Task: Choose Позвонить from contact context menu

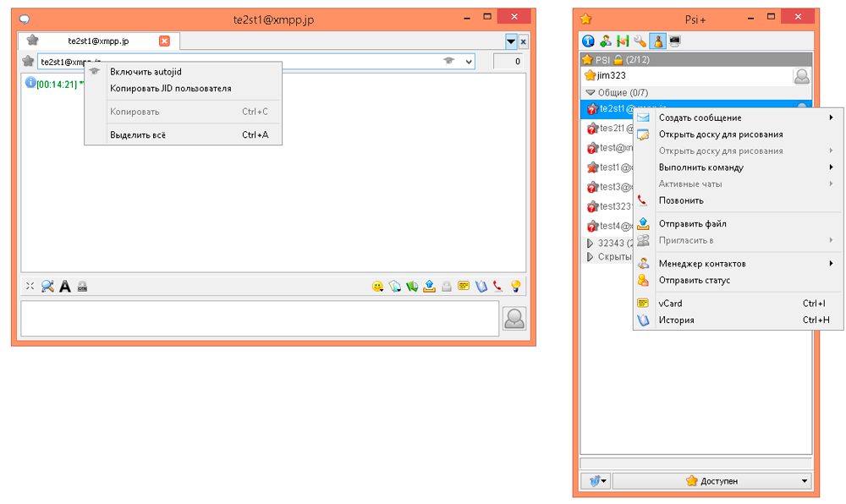Action: click(x=738, y=200)
